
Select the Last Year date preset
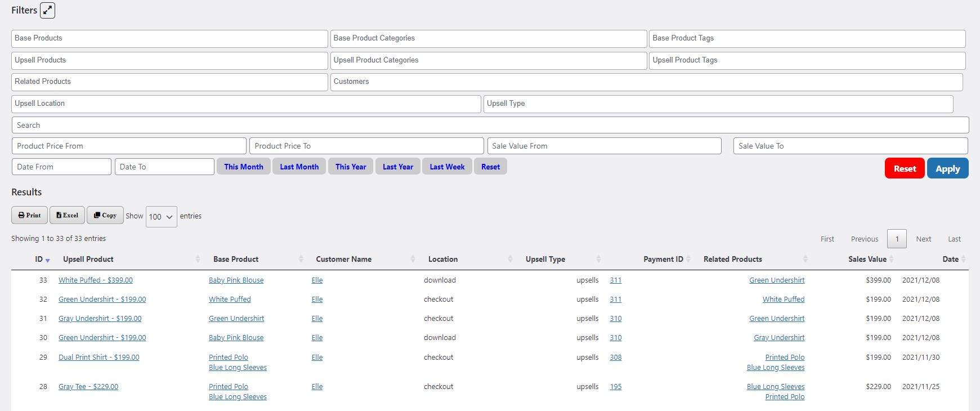[x=398, y=167]
